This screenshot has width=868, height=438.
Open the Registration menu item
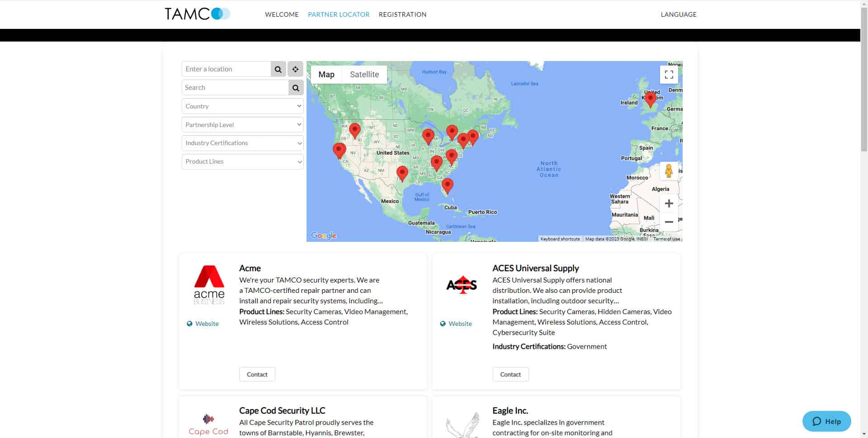coord(402,14)
